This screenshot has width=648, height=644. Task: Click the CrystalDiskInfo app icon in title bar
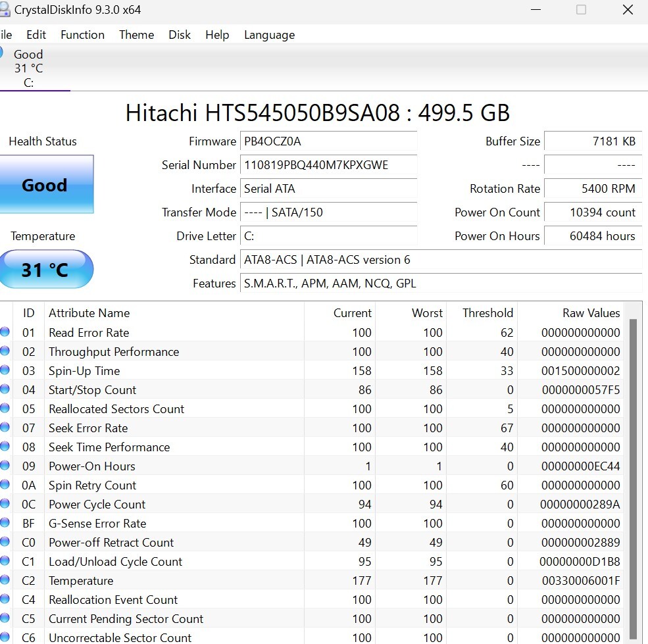pos(4,10)
